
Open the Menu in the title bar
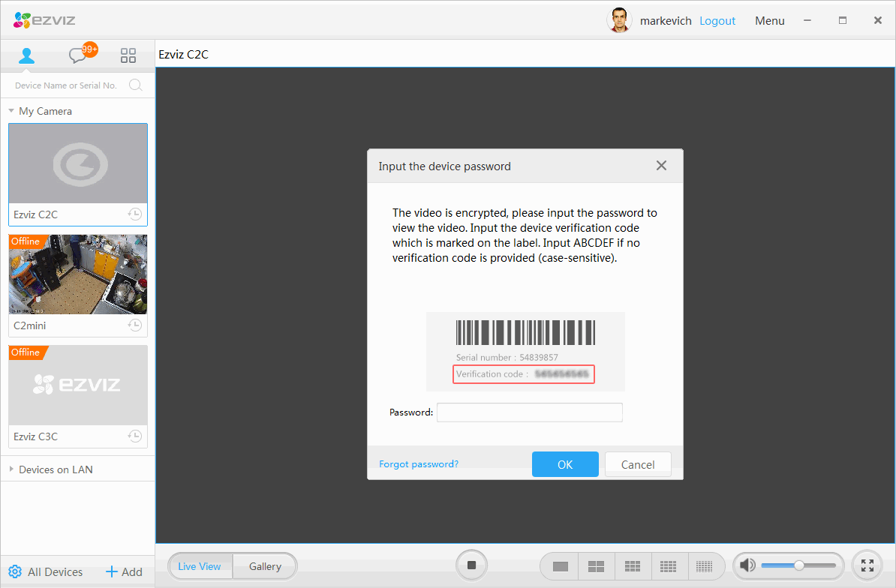[770, 20]
